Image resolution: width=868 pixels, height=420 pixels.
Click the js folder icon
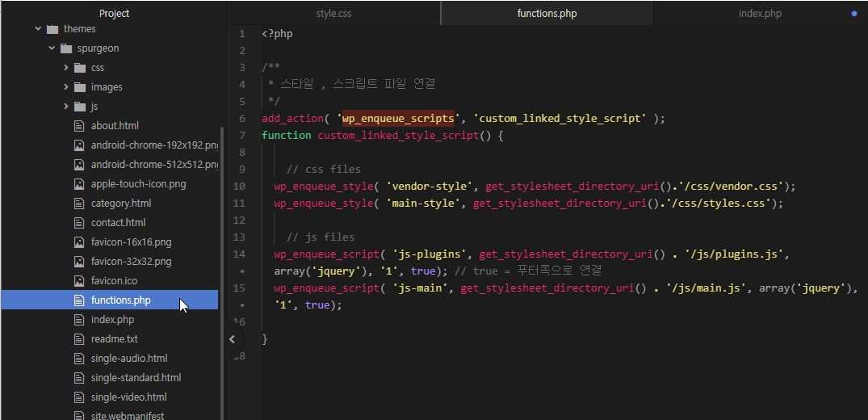click(x=80, y=107)
